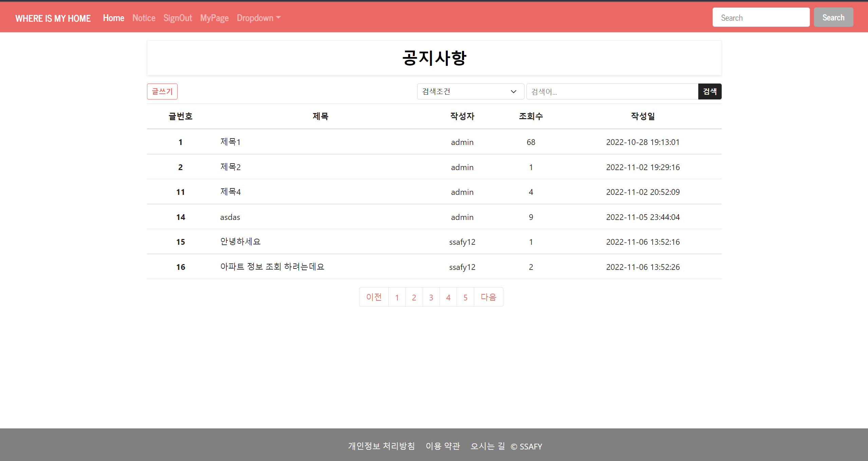Open the Dropdown menu in navbar
This screenshot has width=868, height=461.
pyautogui.click(x=258, y=18)
